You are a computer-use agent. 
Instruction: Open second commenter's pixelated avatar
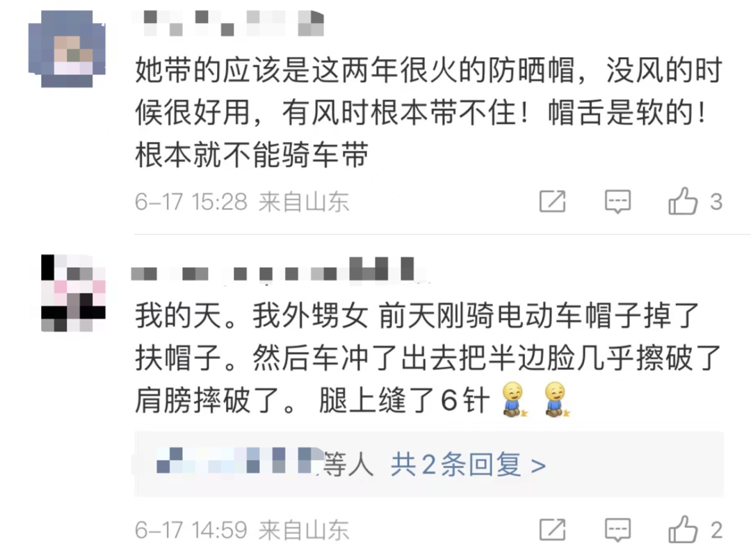(73, 293)
